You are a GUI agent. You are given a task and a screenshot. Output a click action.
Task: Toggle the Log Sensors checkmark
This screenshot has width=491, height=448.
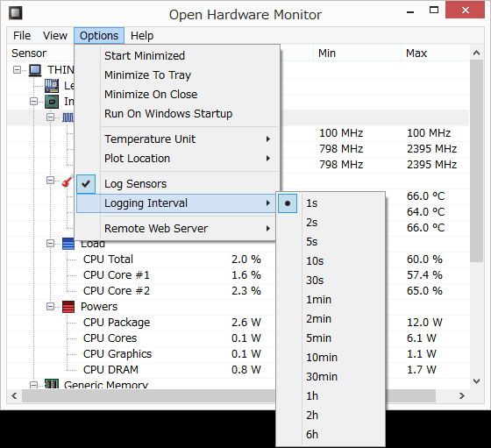point(86,184)
